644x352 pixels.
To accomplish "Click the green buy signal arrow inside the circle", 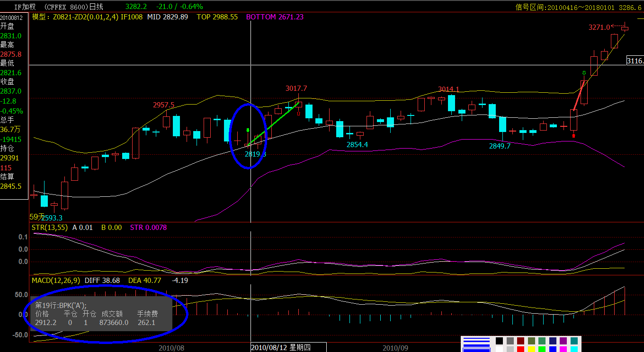I will point(248,130).
